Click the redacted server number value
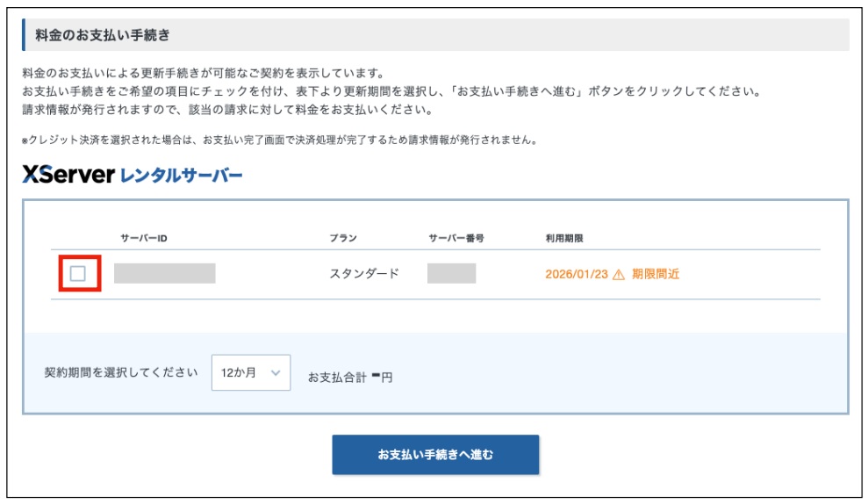868x504 pixels. tap(451, 273)
